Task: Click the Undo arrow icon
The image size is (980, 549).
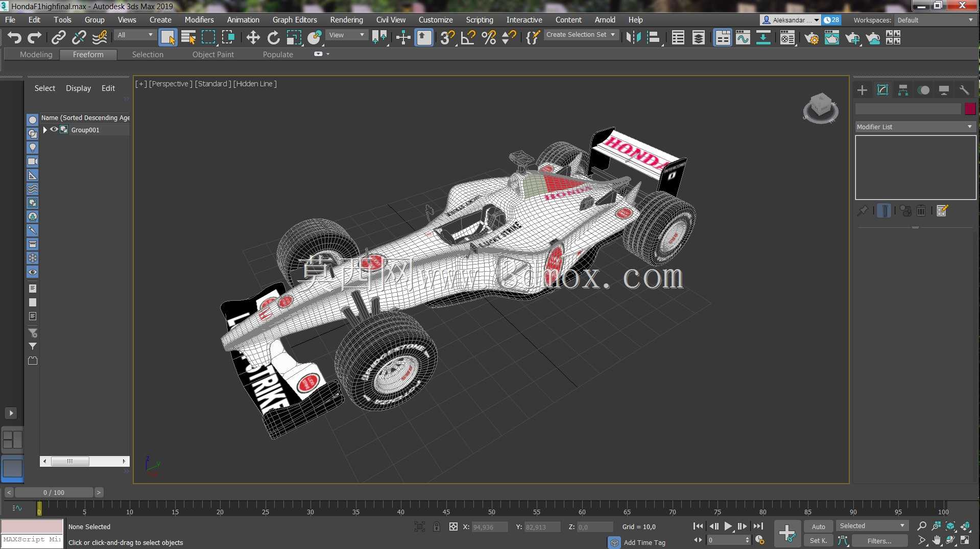Action: click(x=14, y=38)
